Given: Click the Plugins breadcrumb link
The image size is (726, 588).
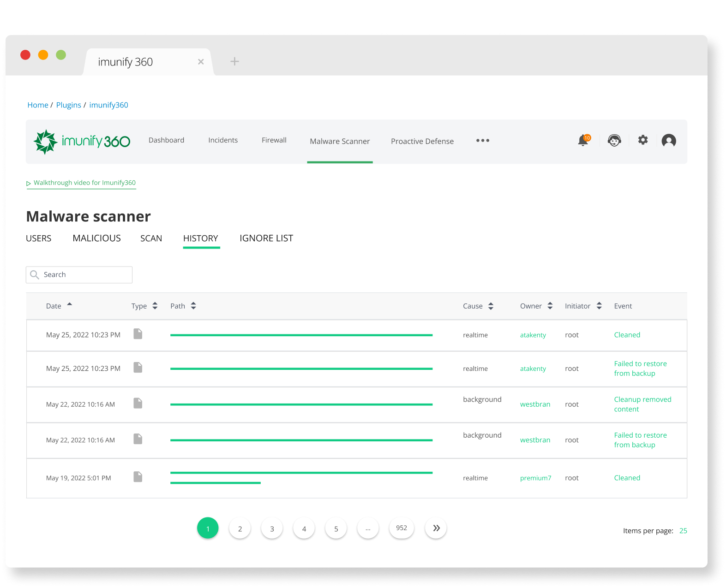Looking at the screenshot, I should tap(68, 105).
